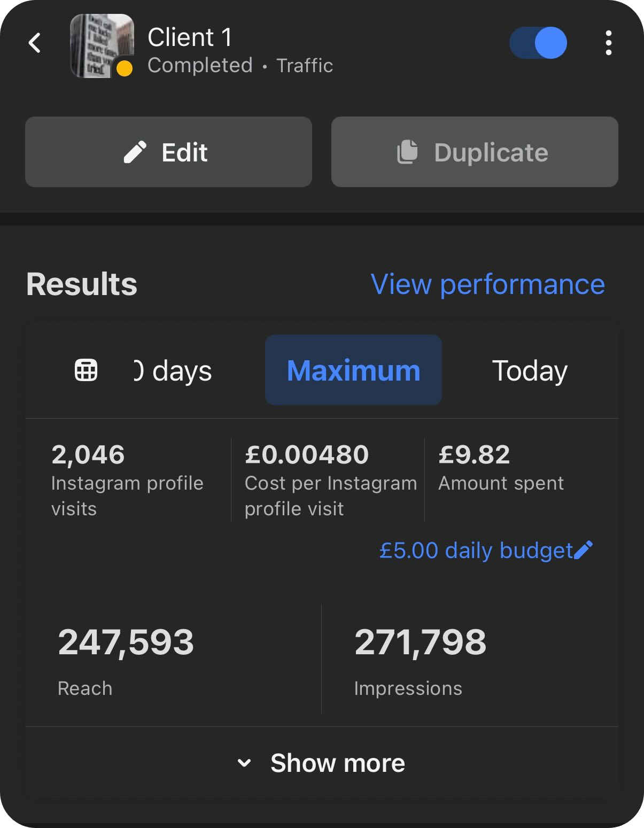644x828 pixels.
Task: Click the orange status dot on thumbnail
Action: pos(125,68)
